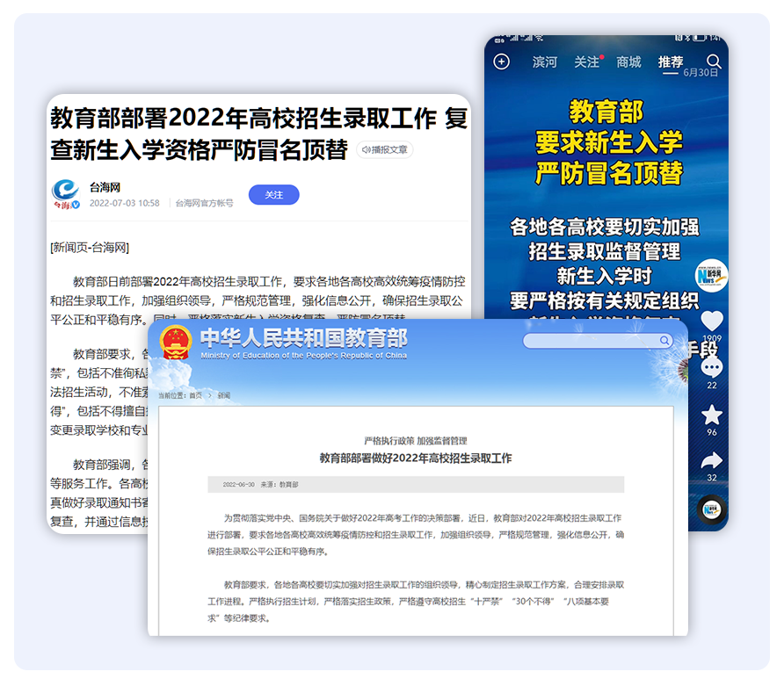Click the Ministry of Education national emblem
This screenshot has height=686, width=784.
point(177,343)
